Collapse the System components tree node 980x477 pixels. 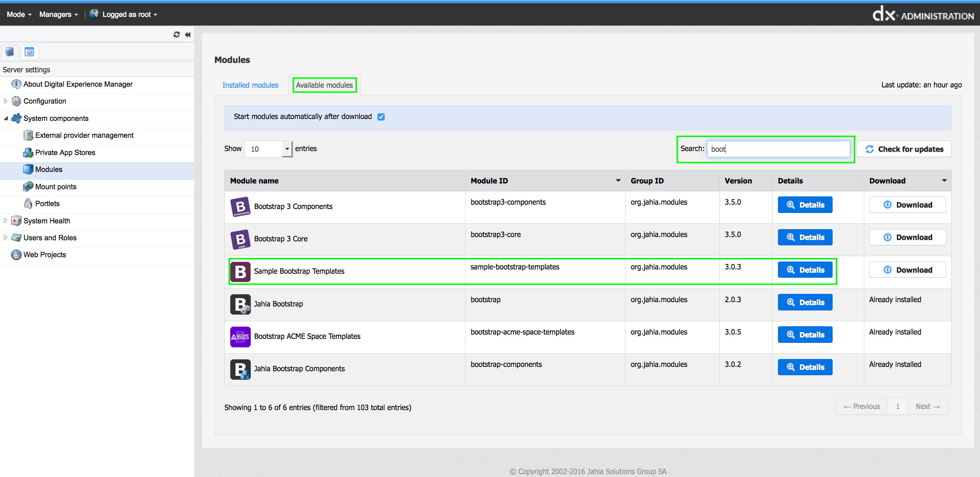point(5,118)
